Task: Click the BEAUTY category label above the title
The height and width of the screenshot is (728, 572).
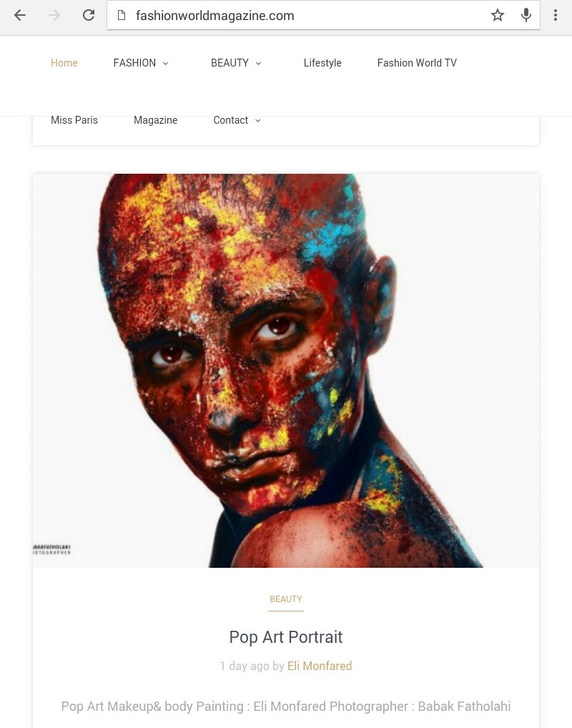Action: point(286,599)
